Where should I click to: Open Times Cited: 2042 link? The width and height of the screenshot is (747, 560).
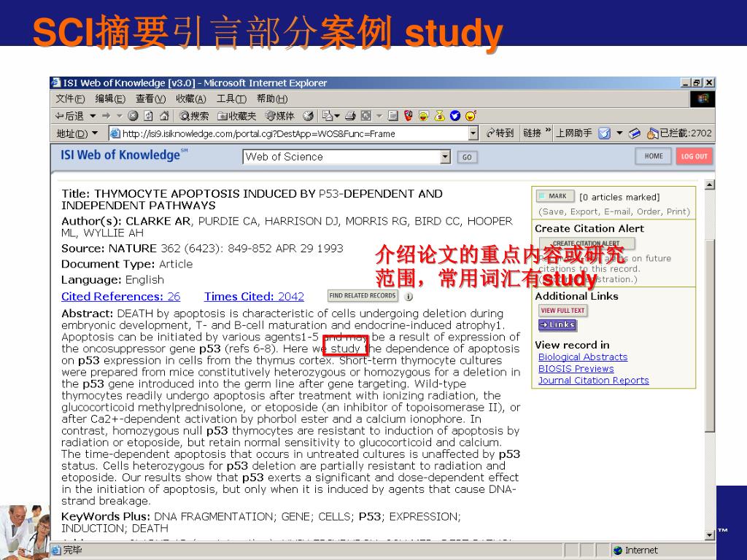(254, 297)
